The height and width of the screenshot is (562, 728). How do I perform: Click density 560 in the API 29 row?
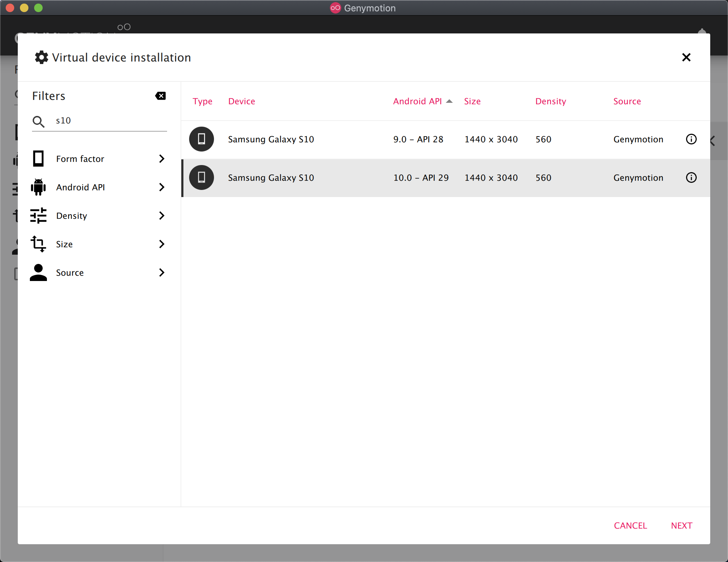pos(544,177)
